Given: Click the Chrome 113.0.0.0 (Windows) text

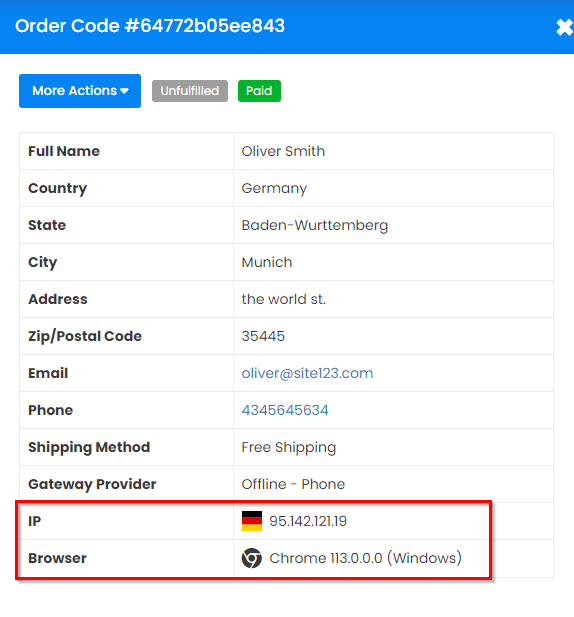Looking at the screenshot, I should 365,558.
